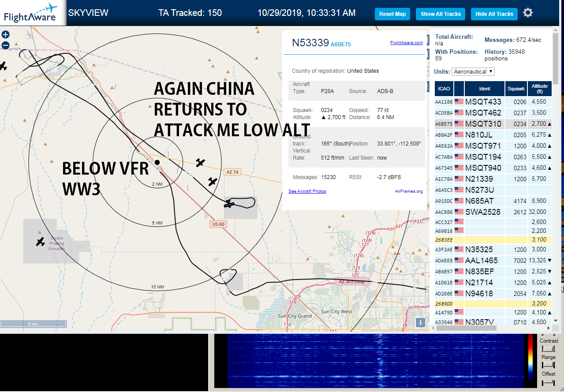
Task: Select the AAL1465 row
Action: tap(493, 261)
